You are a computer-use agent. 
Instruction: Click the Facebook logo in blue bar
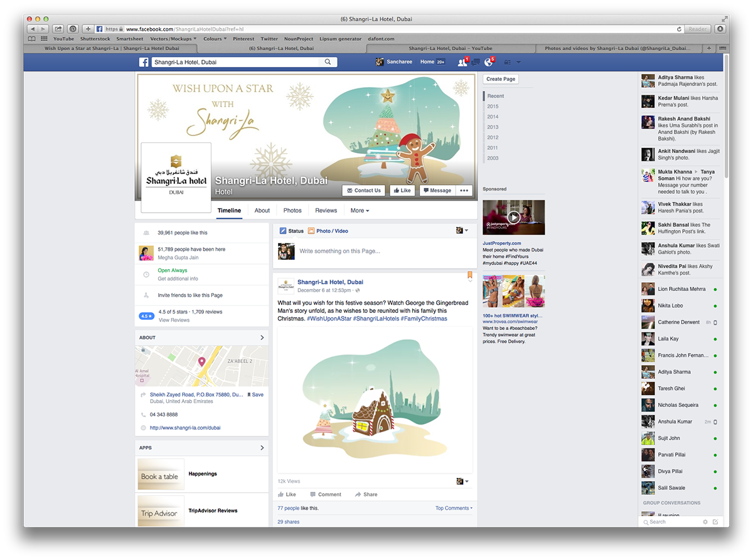[x=144, y=62]
